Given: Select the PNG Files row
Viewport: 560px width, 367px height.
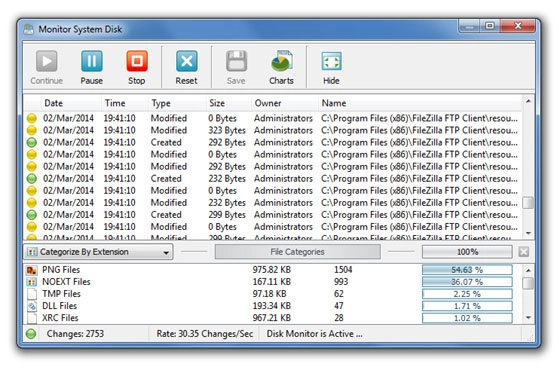Looking at the screenshot, I should click(272, 270).
